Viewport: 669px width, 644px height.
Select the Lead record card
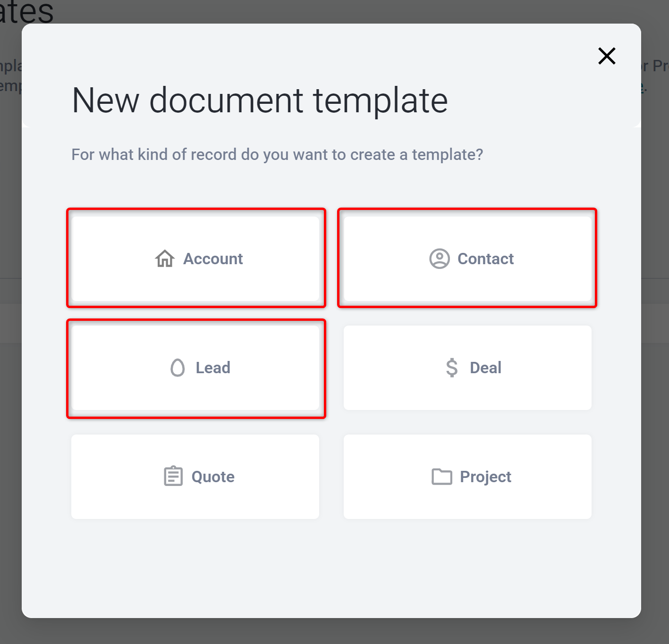pyautogui.click(x=195, y=368)
